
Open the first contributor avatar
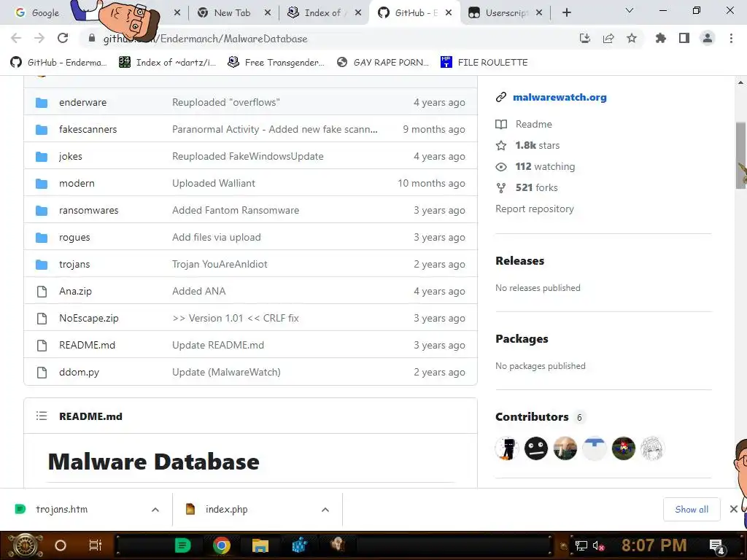(x=507, y=448)
